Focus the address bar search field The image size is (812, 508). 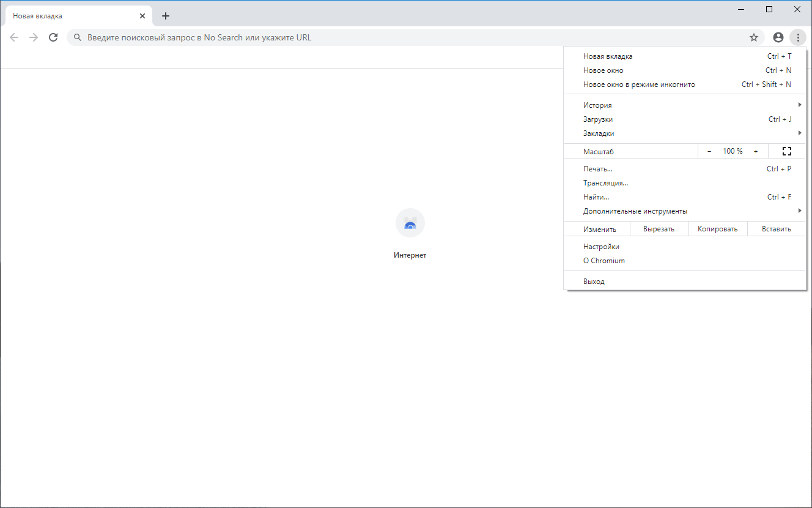pos(415,37)
